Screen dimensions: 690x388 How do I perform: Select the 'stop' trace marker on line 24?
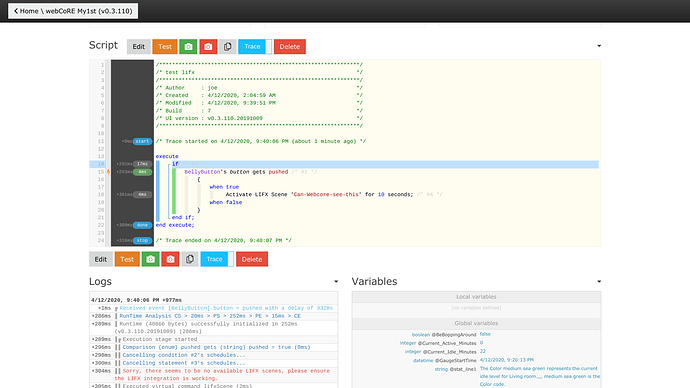142,241
